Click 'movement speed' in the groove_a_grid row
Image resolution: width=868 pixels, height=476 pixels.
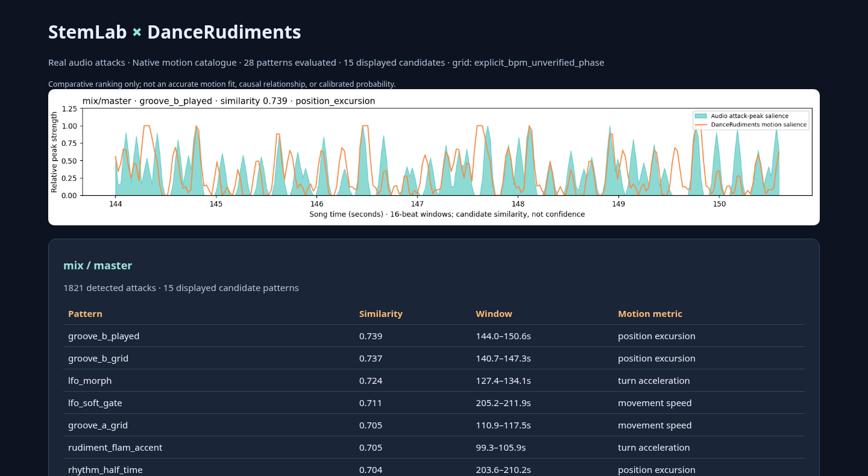point(655,425)
